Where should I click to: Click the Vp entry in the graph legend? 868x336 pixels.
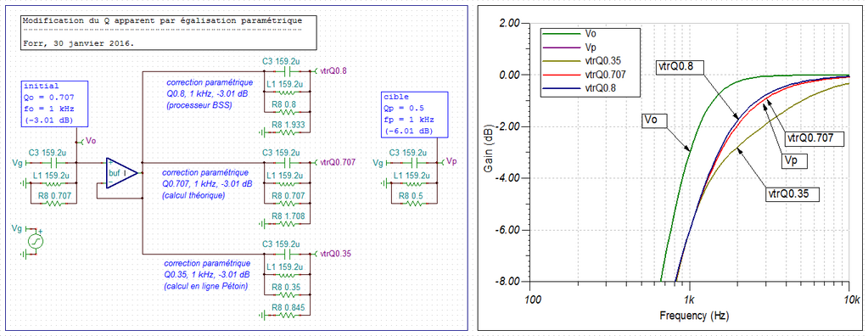[590, 47]
